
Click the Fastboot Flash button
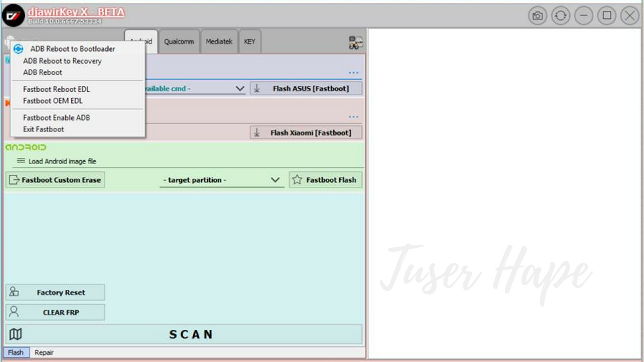click(x=326, y=179)
